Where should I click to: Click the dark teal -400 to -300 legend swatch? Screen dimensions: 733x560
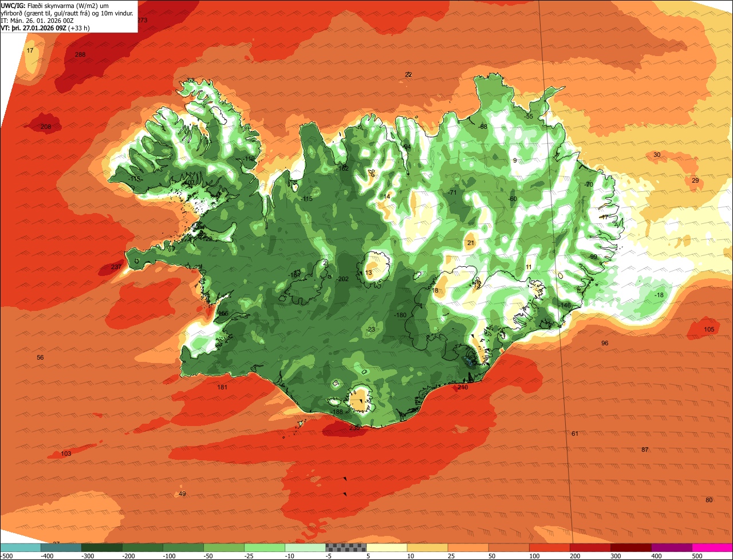click(61, 547)
